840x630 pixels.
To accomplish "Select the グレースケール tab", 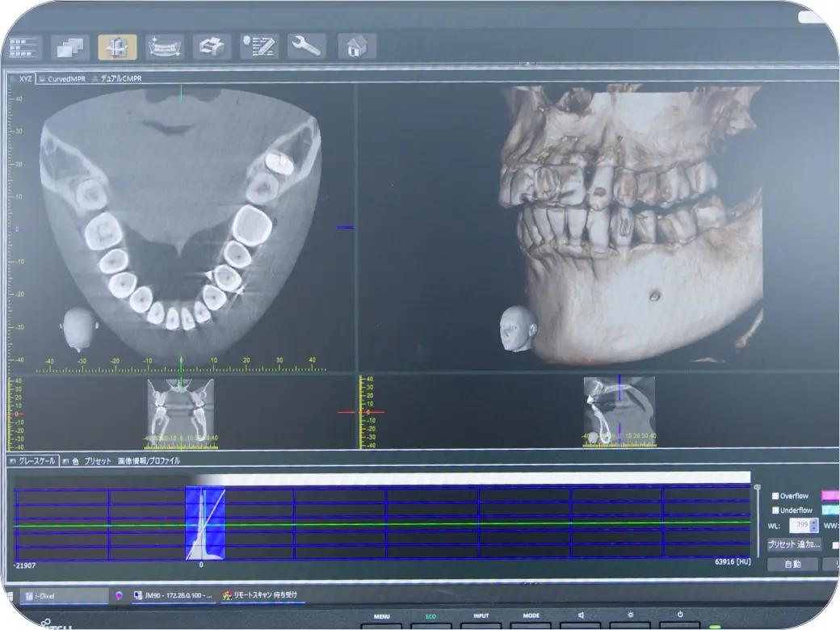I will tap(32, 460).
